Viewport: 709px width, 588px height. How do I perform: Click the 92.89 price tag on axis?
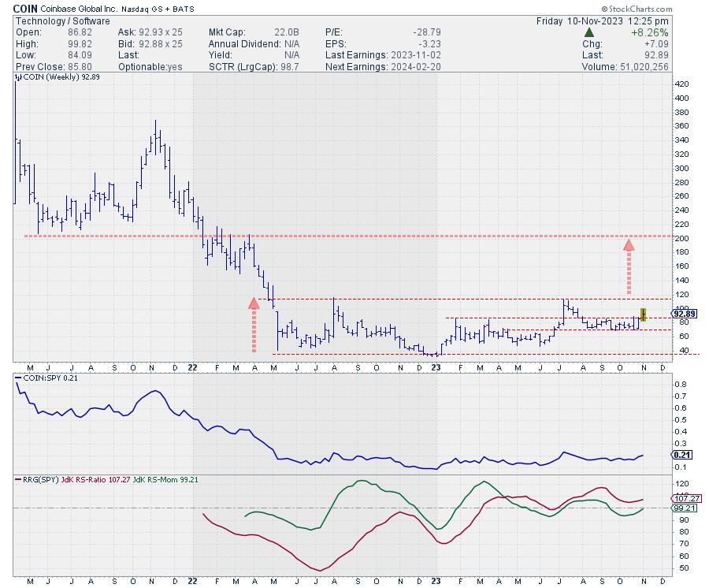[x=683, y=314]
